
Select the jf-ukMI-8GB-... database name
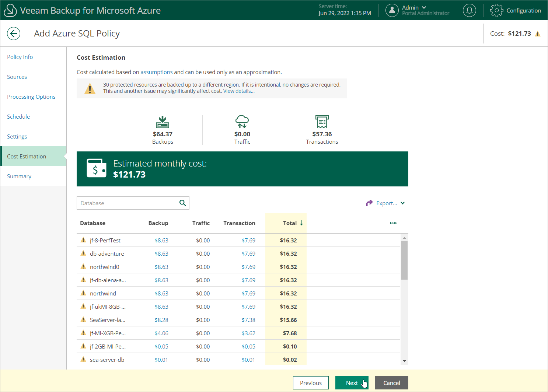[108, 307]
